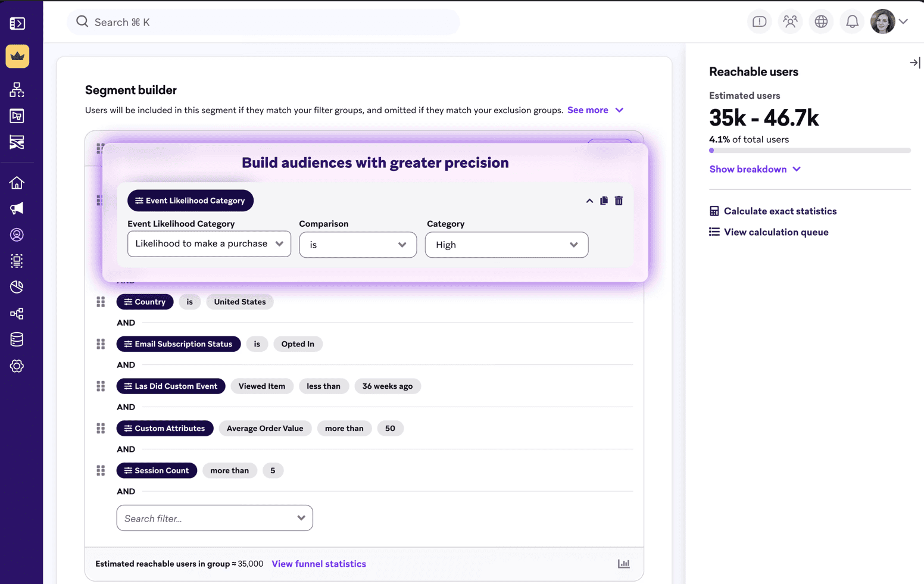
Task: Click the Country filter pill
Action: 145,302
